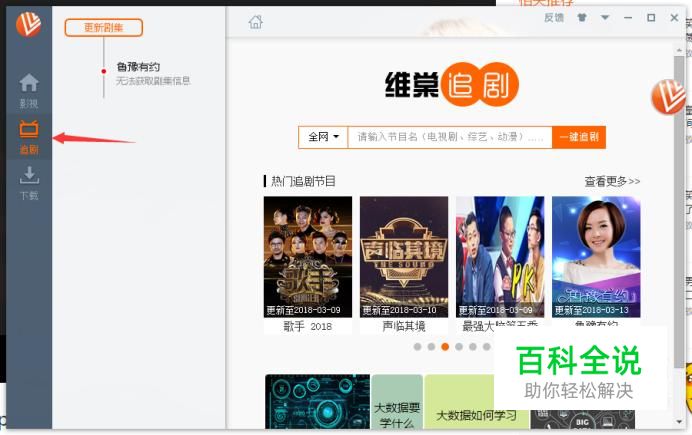Click the 反馈 feedback link
692x435 pixels.
click(x=554, y=18)
